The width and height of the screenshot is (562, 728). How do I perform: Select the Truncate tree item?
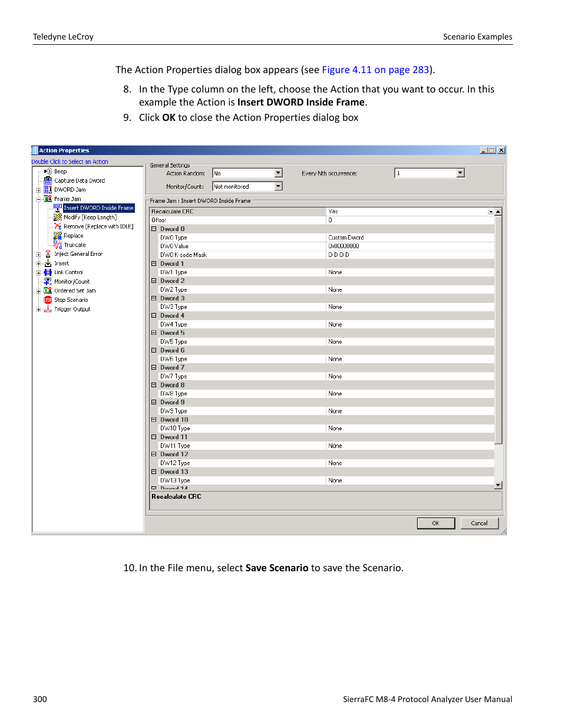75,245
